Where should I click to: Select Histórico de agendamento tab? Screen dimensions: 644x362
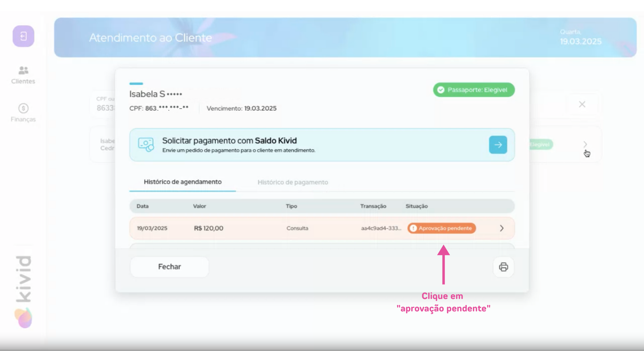pyautogui.click(x=182, y=182)
